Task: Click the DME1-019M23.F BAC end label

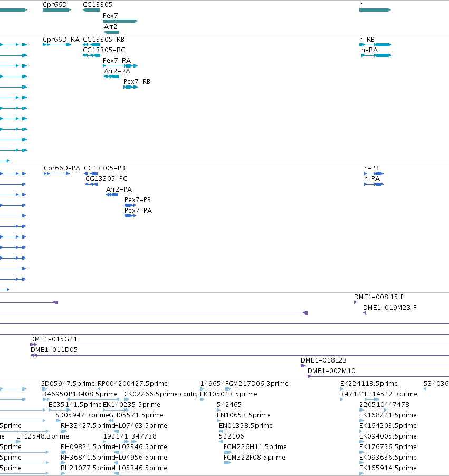Action: tap(389, 308)
